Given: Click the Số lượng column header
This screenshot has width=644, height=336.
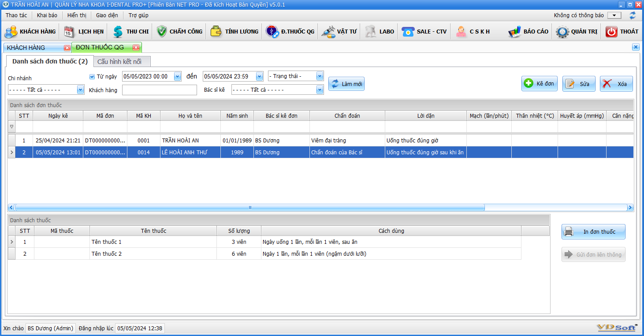Looking at the screenshot, I should [239, 231].
